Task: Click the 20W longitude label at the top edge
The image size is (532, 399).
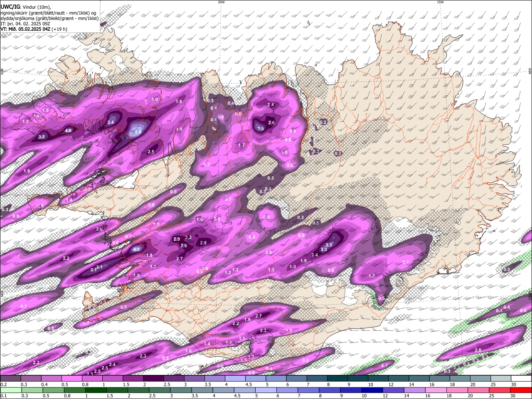Action: [221, 2]
